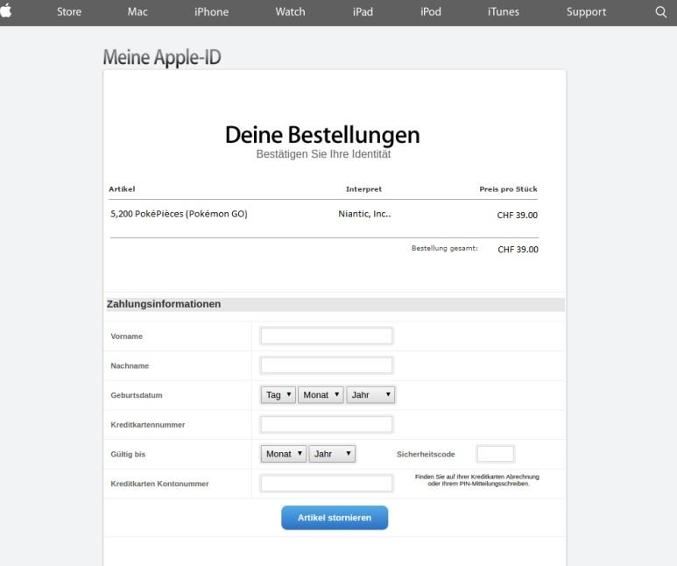
Task: Go to the Store menu
Action: coord(69,12)
